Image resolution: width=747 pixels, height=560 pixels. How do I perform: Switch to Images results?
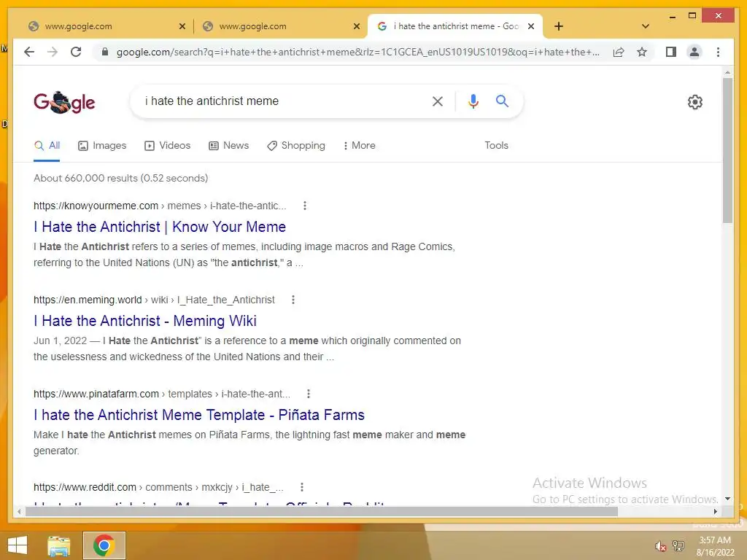point(102,145)
